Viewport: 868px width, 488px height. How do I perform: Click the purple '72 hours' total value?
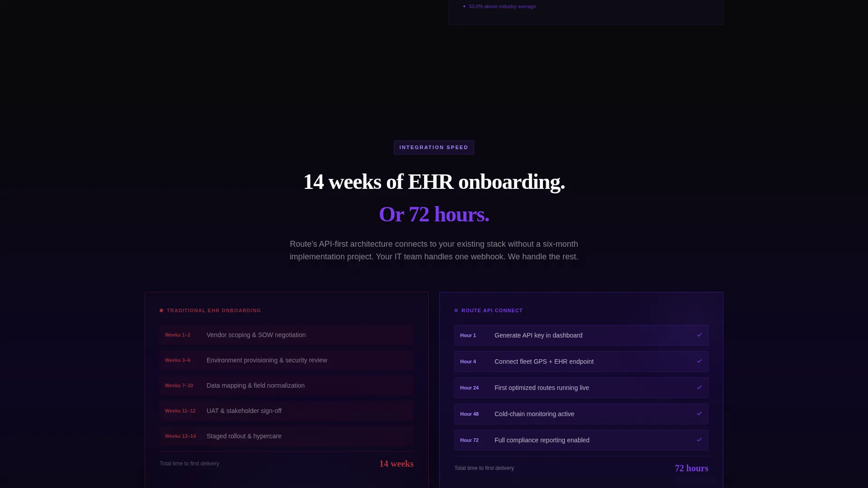[692, 468]
